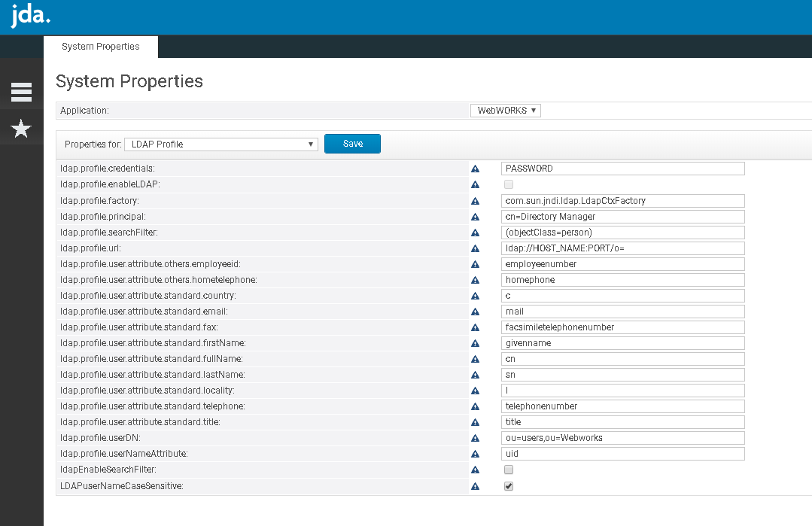Click the System Properties page heading
The height and width of the screenshot is (526, 812).
[129, 81]
